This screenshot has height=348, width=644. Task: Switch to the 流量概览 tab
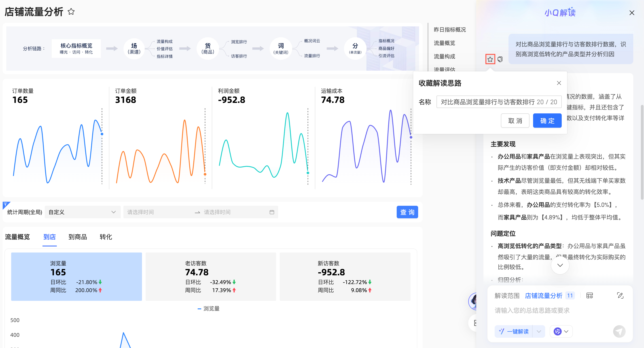[x=17, y=237]
